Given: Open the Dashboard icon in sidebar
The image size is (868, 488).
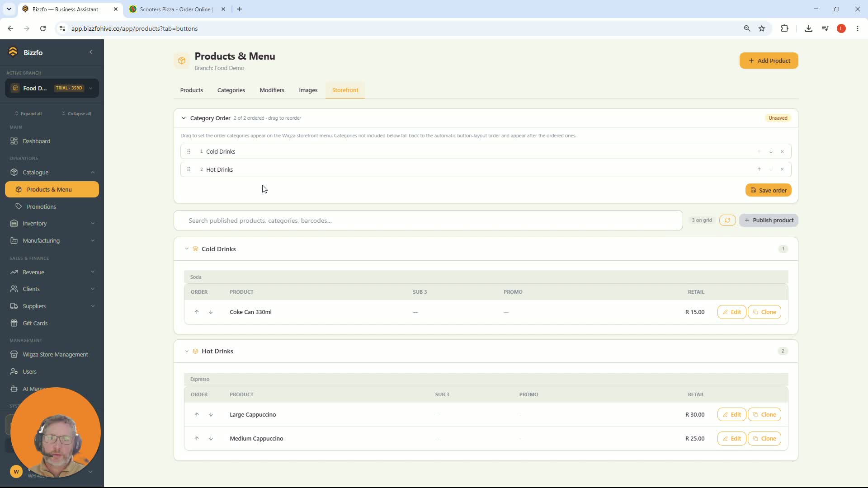Looking at the screenshot, I should (14, 141).
